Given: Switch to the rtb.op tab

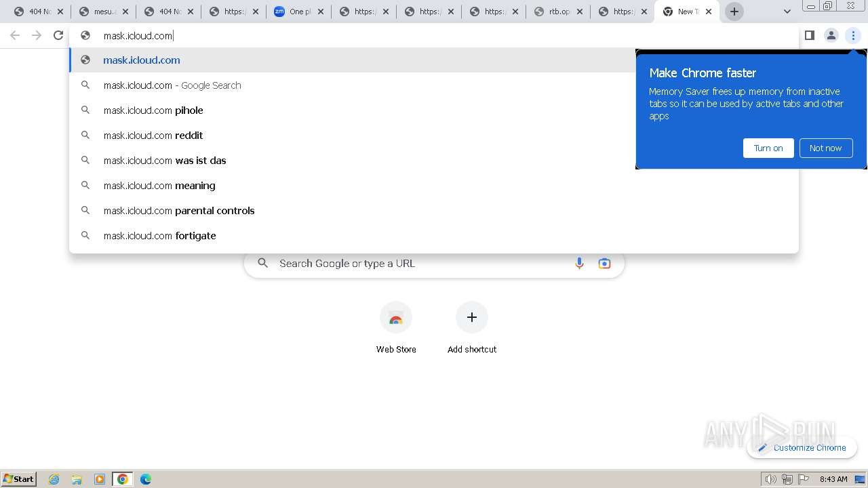Looking at the screenshot, I should (559, 12).
